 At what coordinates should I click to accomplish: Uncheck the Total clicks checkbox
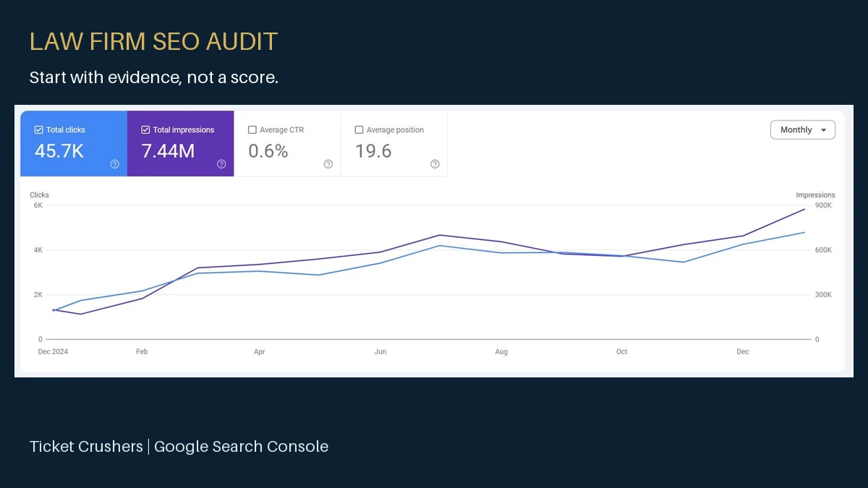click(38, 130)
